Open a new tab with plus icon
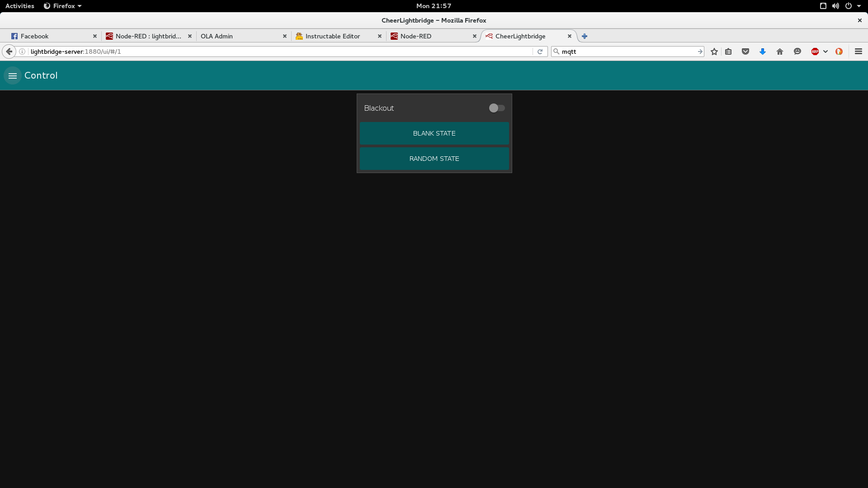Screen dimensions: 868x488 click(x=585, y=36)
